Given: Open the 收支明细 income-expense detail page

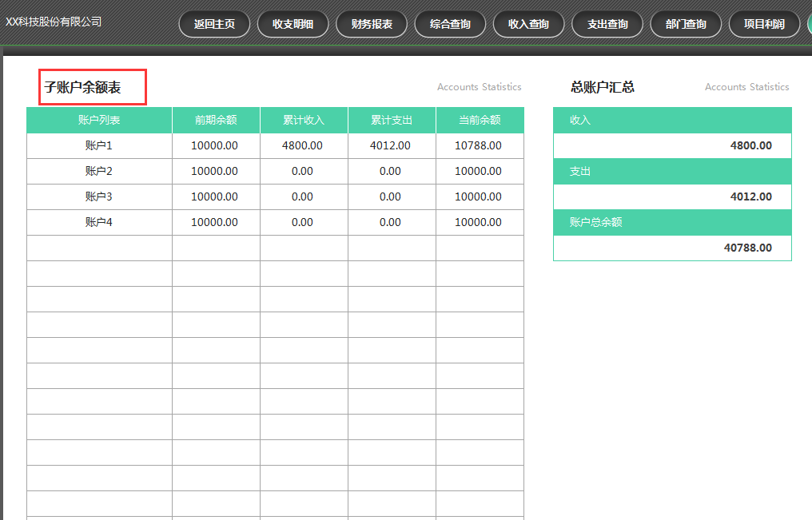Looking at the screenshot, I should point(293,23).
